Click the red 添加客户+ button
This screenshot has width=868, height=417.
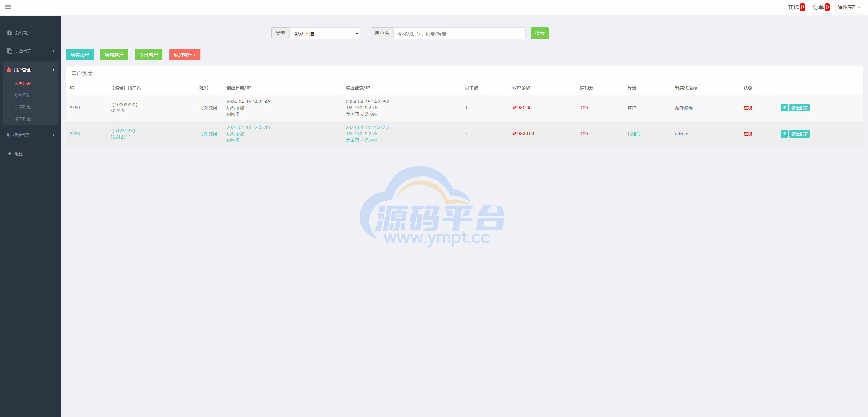point(185,55)
